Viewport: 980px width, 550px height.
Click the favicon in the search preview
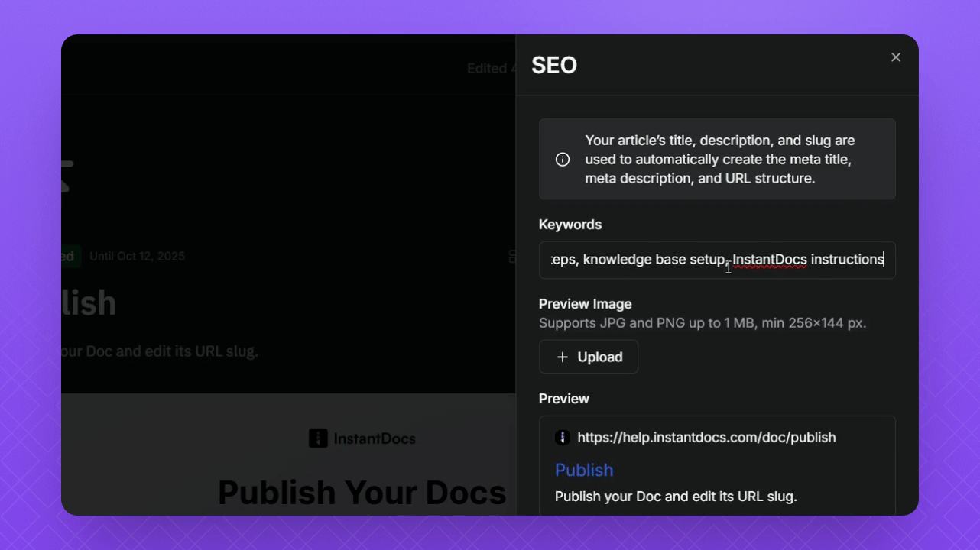click(563, 438)
